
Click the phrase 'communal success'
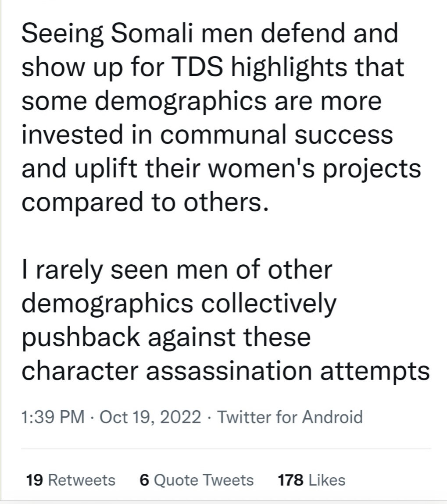(276, 135)
